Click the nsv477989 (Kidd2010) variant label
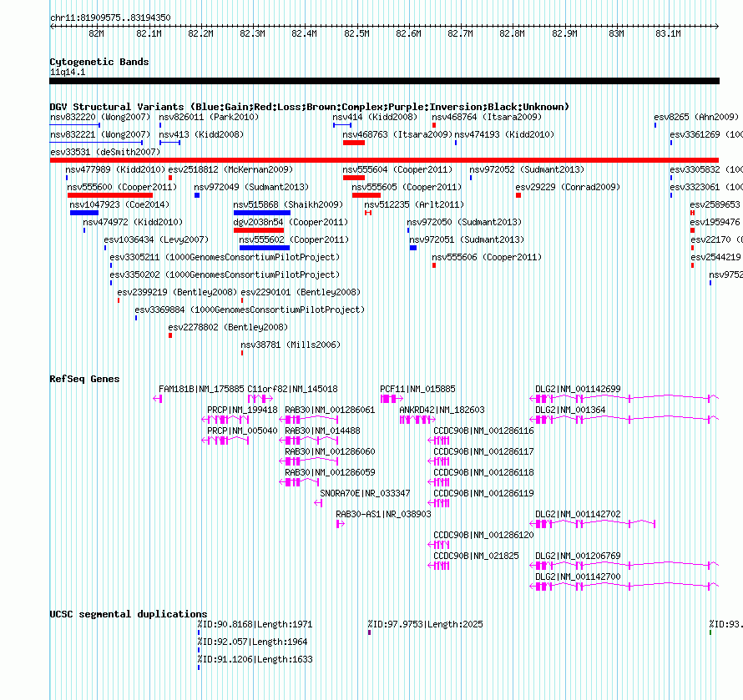Viewport: 743px width, 700px height. coord(115,169)
